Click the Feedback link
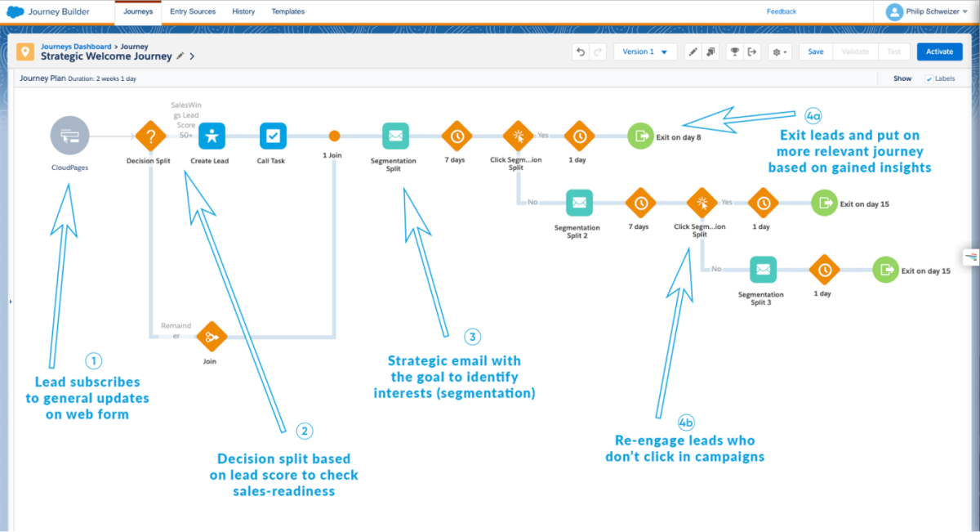Screen dimensions: 980x532 coord(782,11)
